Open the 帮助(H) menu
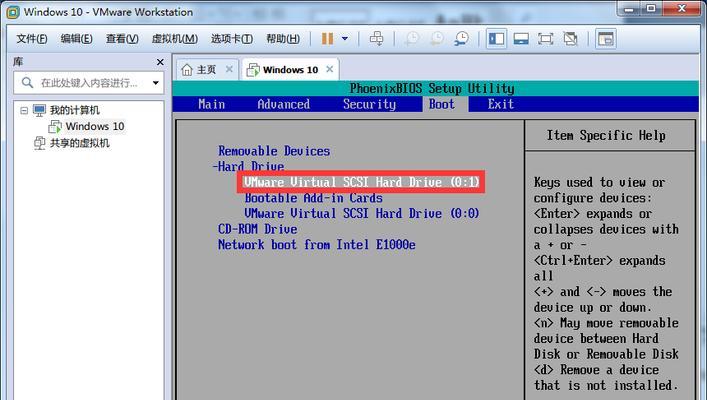The width and height of the screenshot is (707, 400). tap(283, 39)
